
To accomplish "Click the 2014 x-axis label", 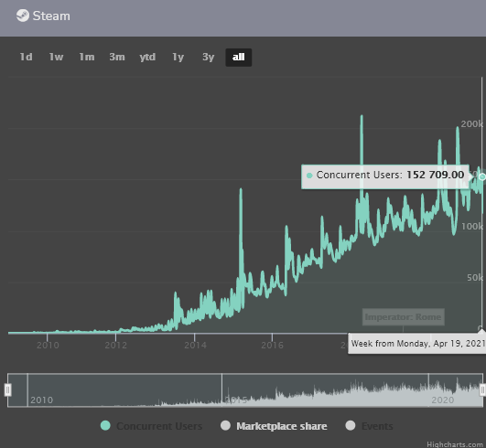I will point(195,346).
